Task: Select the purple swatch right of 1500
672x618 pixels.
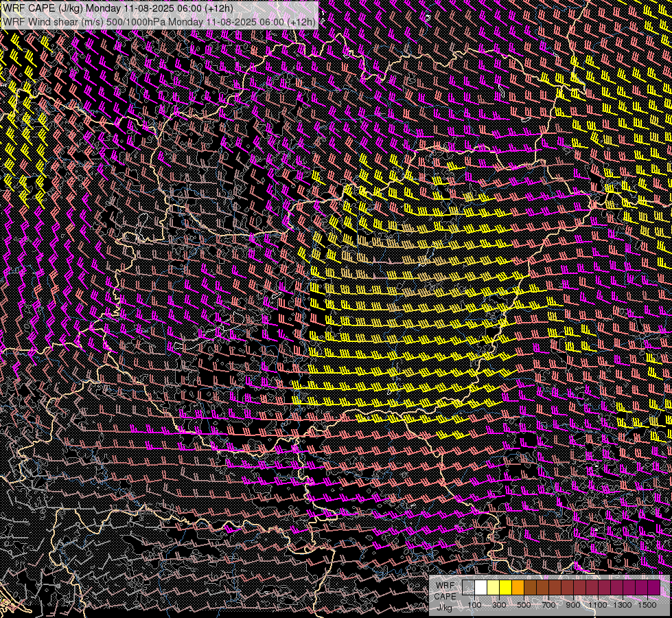Action: (x=654, y=588)
